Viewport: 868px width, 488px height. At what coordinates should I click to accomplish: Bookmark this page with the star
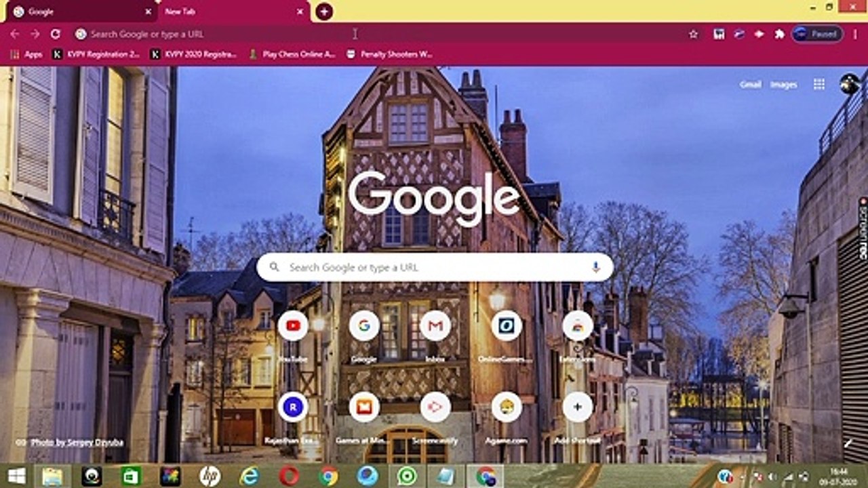click(693, 34)
